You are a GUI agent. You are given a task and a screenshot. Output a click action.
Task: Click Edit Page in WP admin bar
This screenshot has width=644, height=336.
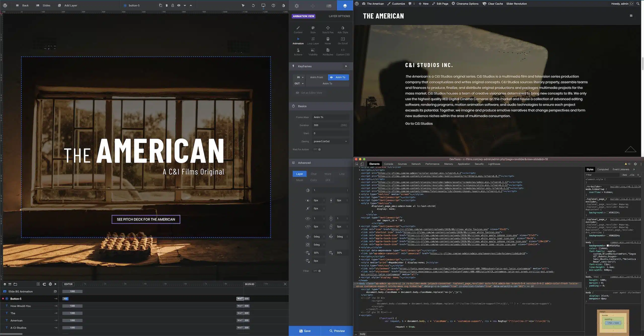pyautogui.click(x=440, y=4)
